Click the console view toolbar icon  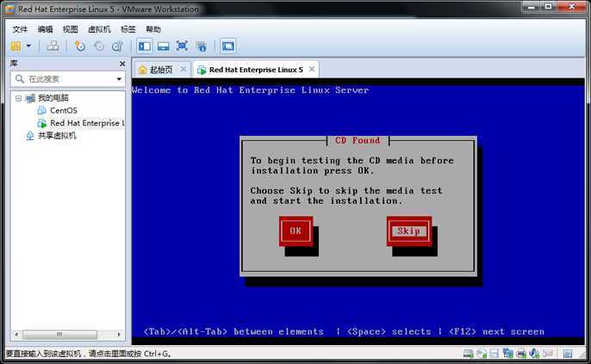pyautogui.click(x=227, y=46)
